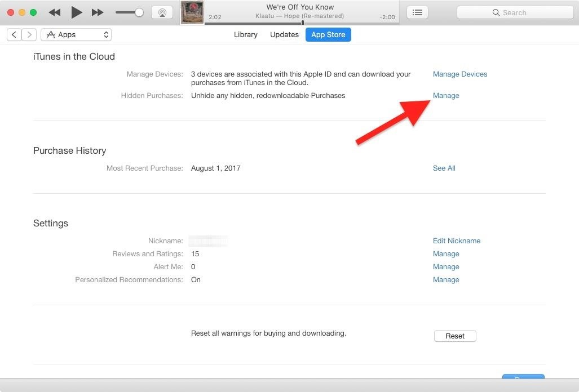Open the Apps media picker dropdown
The height and width of the screenshot is (392, 579).
[76, 34]
